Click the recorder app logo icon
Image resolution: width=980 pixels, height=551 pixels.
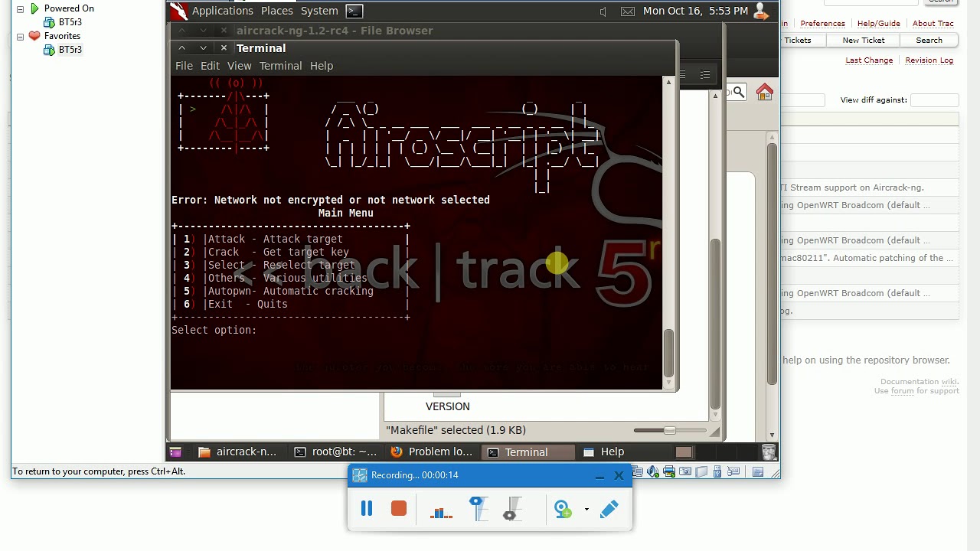click(x=359, y=475)
